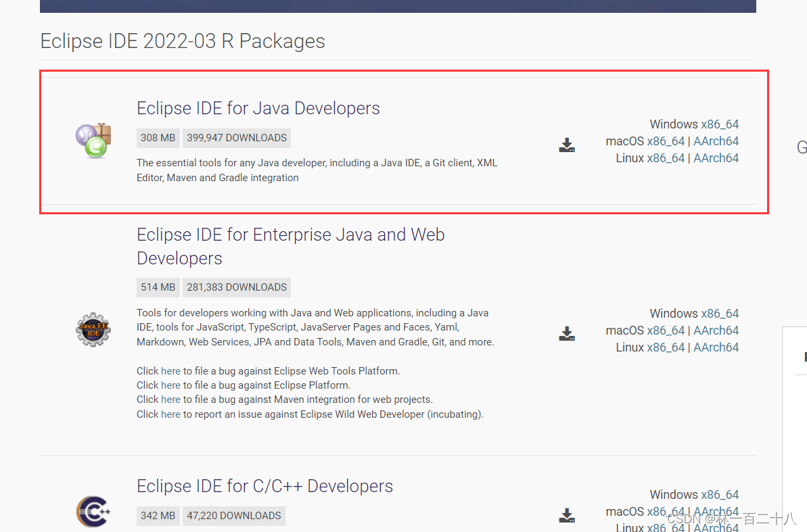Click the C/C++ Developers package icon

93,512
